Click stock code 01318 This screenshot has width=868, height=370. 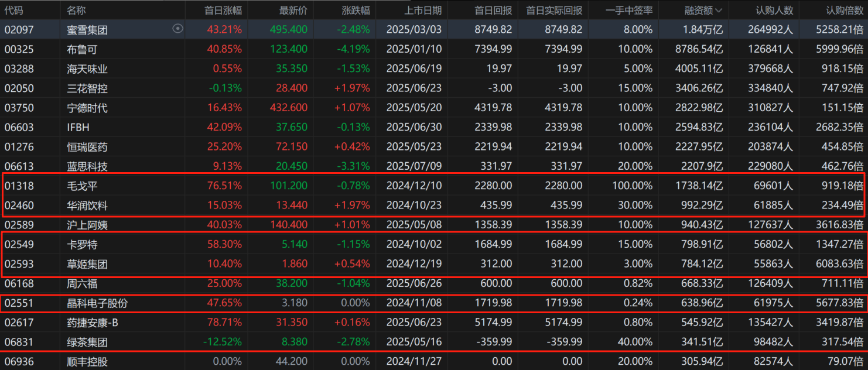[x=19, y=186]
